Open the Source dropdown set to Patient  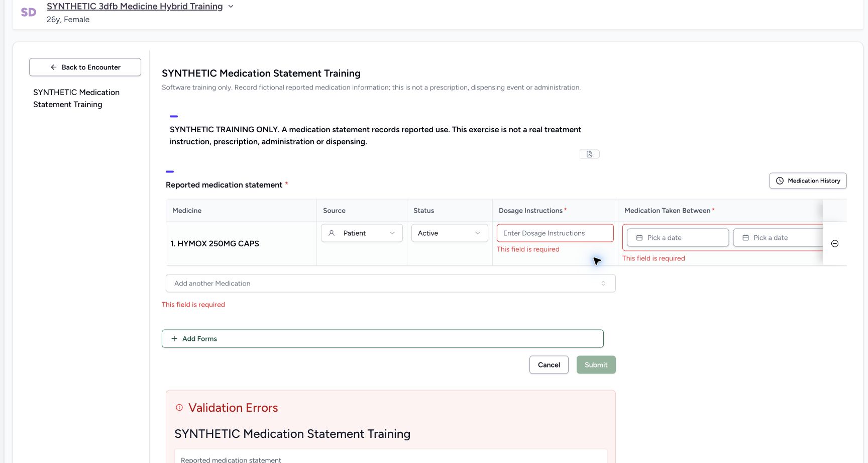pos(362,233)
